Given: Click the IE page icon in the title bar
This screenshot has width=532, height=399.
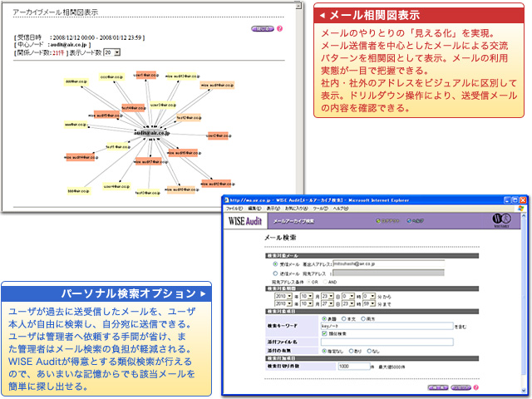Looking at the screenshot, I should pos(227,200).
